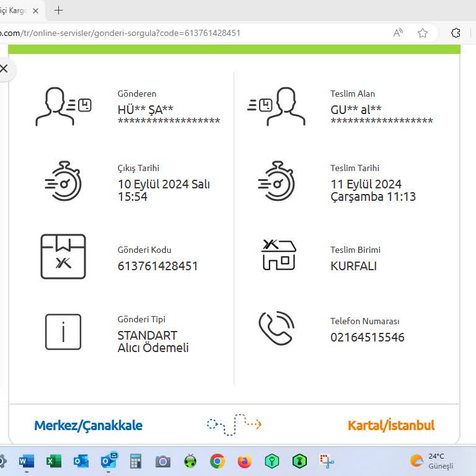
Task: Add page to favorites with star icon
Action: (423, 33)
